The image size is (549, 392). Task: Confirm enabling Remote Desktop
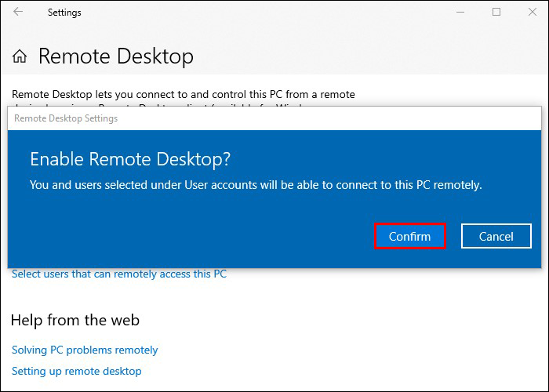click(x=410, y=236)
